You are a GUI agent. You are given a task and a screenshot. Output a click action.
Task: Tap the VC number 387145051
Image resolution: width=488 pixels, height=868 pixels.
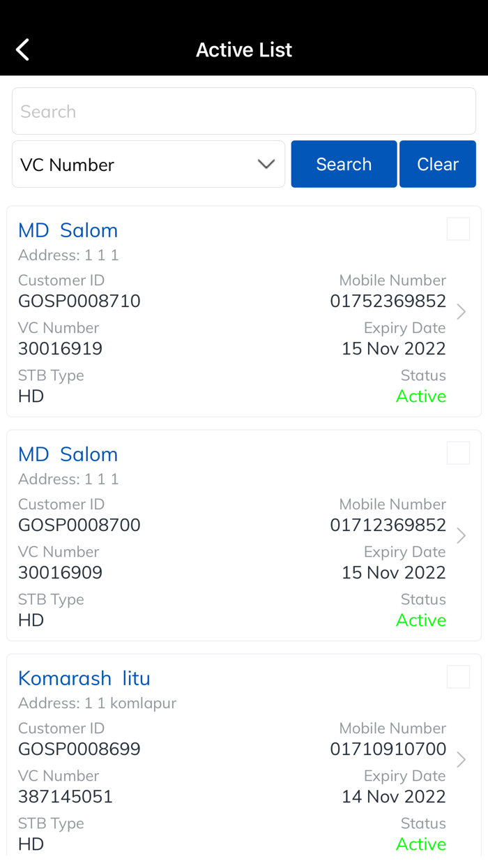point(66,796)
